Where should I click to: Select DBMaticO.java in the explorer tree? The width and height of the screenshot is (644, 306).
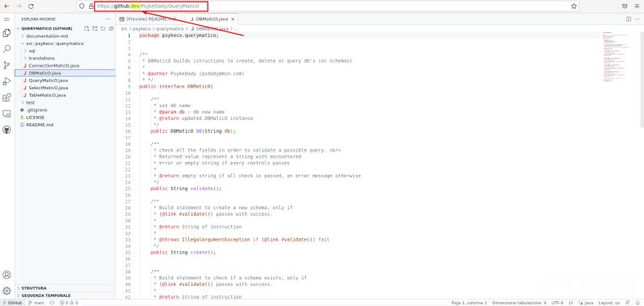pyautogui.click(x=45, y=73)
